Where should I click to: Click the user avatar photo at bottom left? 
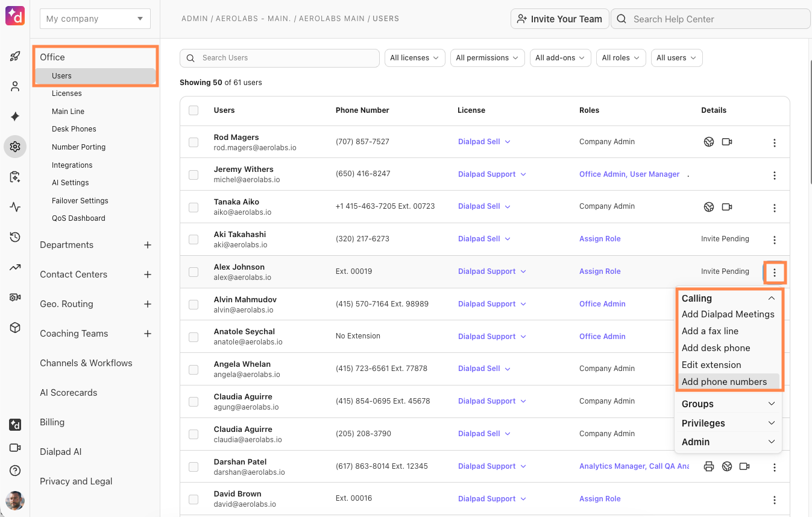click(15, 500)
